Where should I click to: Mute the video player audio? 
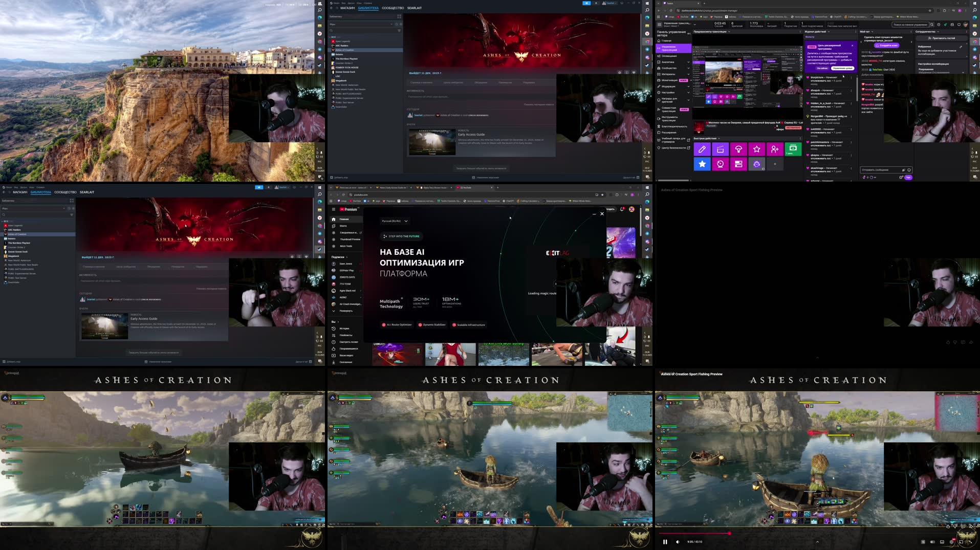click(678, 542)
